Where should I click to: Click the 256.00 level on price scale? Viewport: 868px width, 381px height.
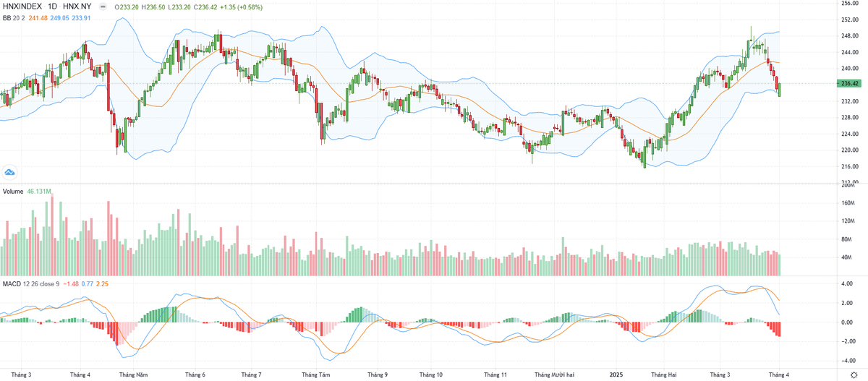tap(849, 4)
